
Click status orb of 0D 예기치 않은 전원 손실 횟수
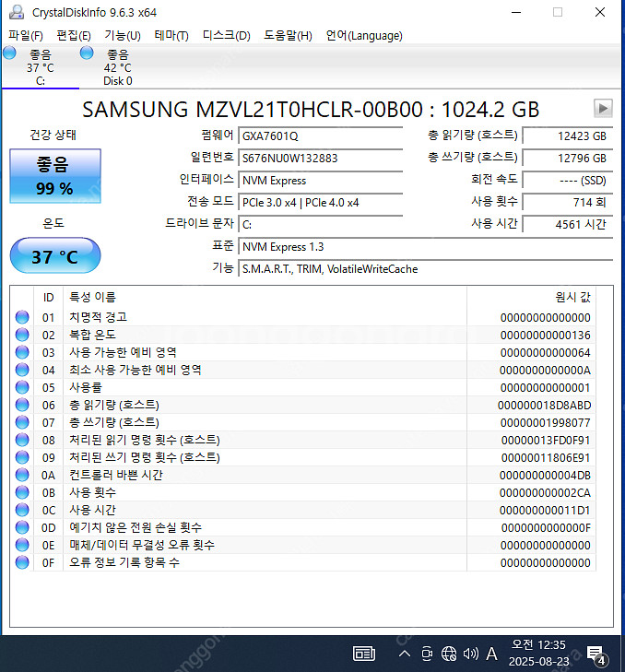(x=22, y=527)
